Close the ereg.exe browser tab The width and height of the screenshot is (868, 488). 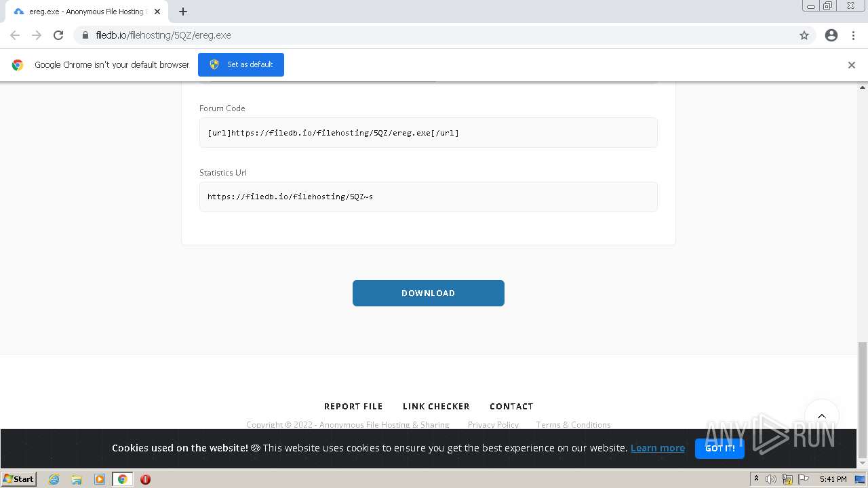pyautogui.click(x=157, y=12)
